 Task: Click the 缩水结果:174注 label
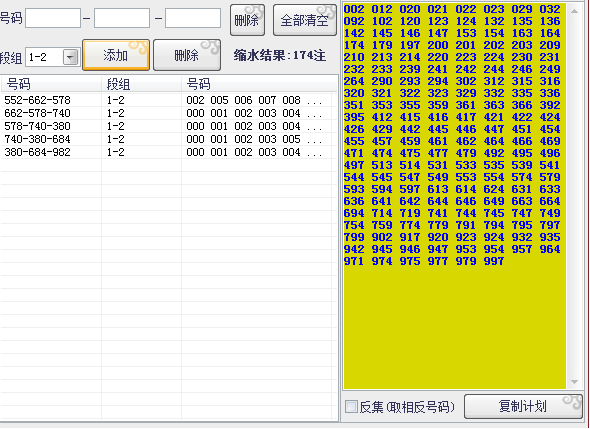279,56
